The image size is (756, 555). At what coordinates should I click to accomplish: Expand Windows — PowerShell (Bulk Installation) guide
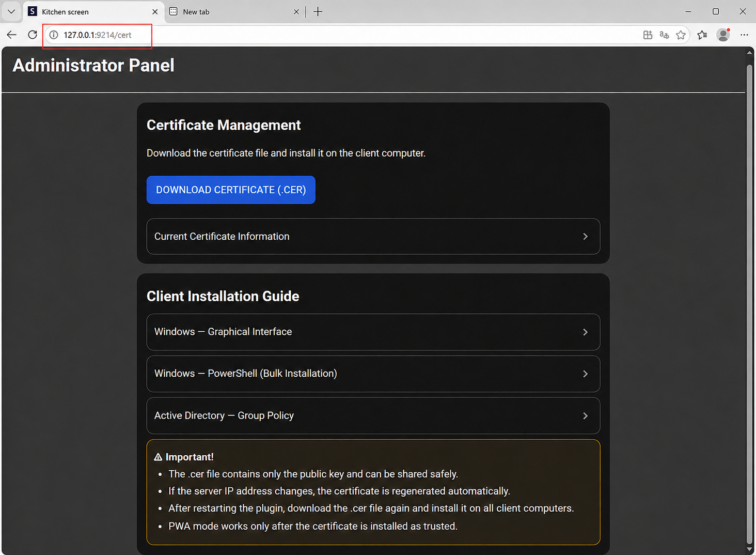tap(373, 374)
